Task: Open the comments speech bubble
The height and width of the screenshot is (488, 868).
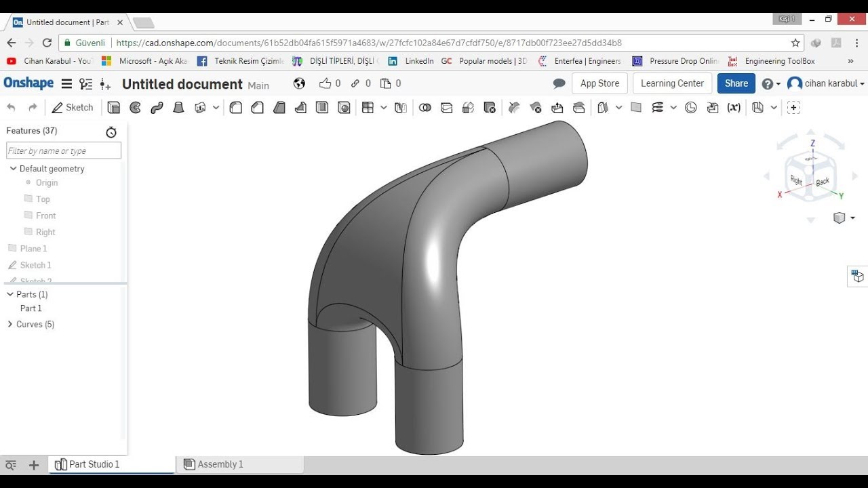Action: point(559,83)
